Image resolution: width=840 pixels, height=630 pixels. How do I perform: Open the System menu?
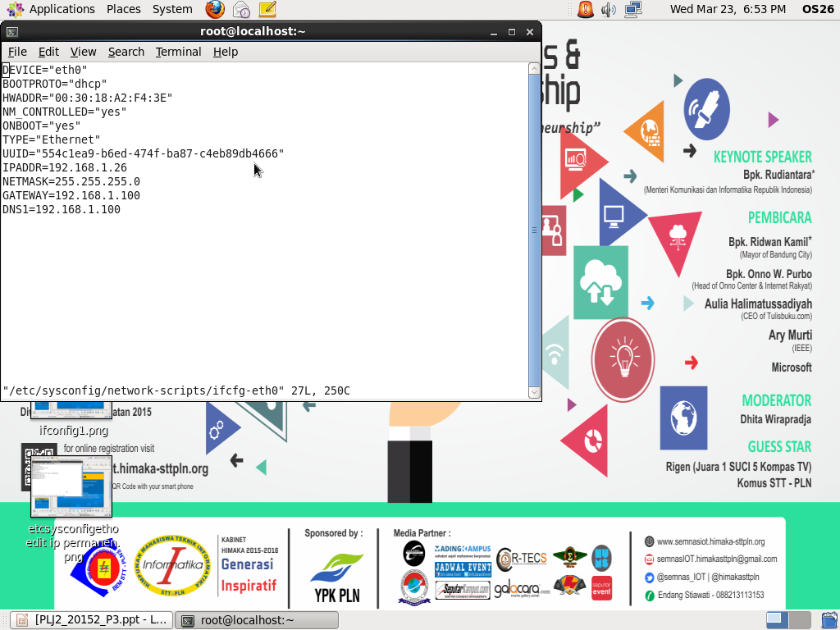(x=172, y=9)
